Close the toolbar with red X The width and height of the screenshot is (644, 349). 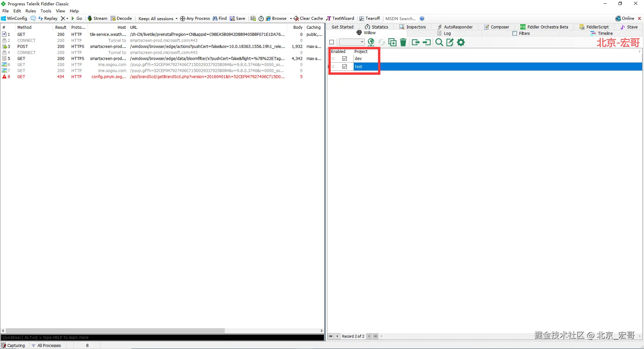[639, 18]
